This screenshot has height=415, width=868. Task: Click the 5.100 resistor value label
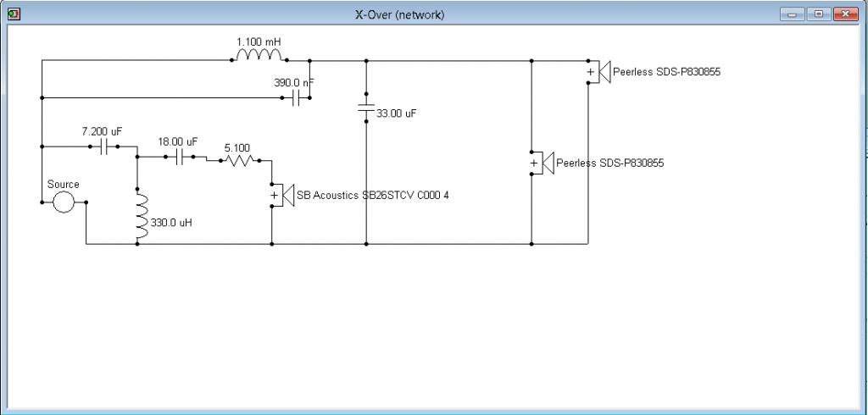pos(237,147)
